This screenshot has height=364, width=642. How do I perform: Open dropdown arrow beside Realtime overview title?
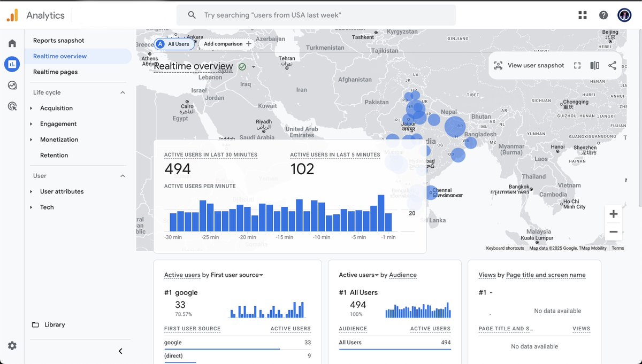pyautogui.click(x=254, y=67)
